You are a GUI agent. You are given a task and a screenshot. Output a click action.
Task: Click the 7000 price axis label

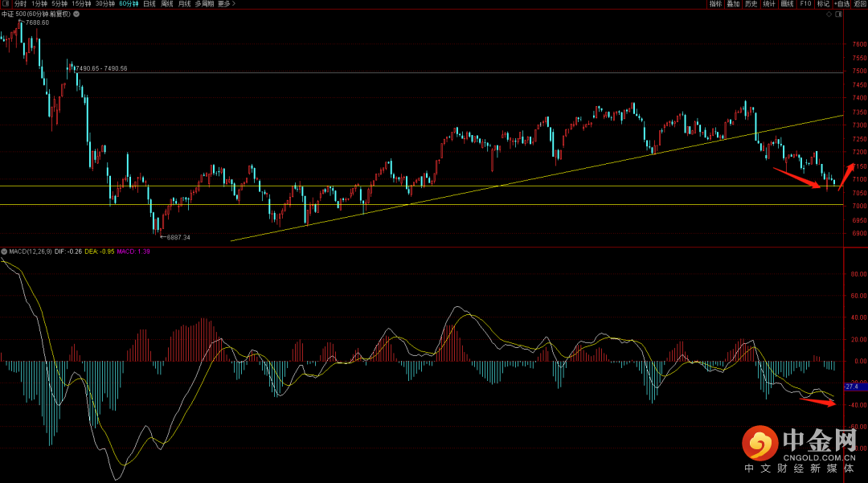[860, 207]
